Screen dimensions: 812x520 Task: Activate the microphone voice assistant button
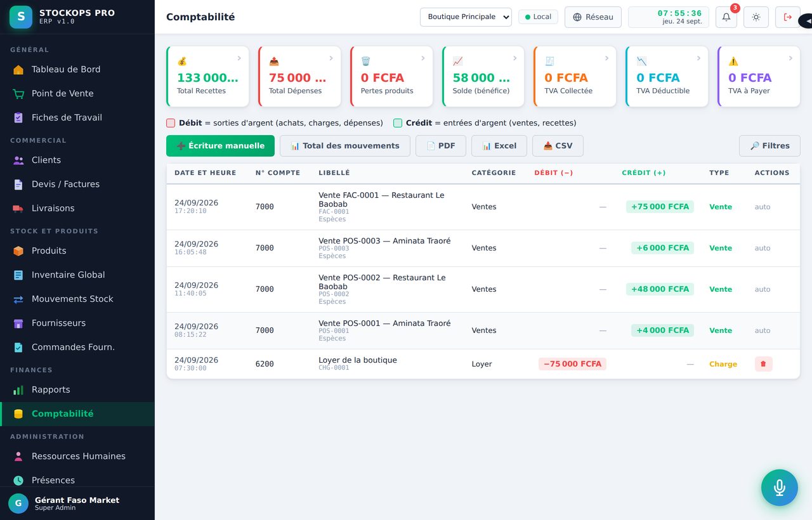click(780, 488)
